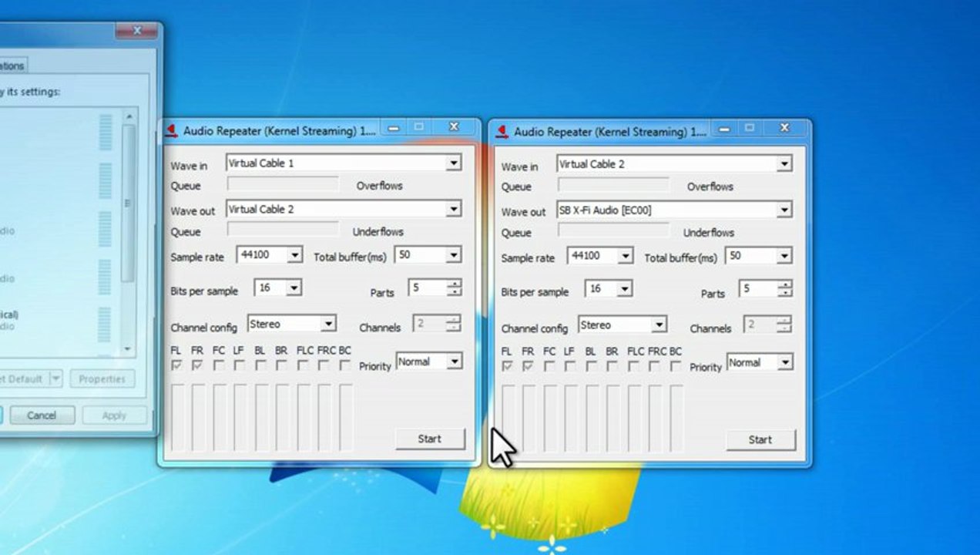Close the right Audio Repeater window
980x555 pixels.
click(x=785, y=128)
